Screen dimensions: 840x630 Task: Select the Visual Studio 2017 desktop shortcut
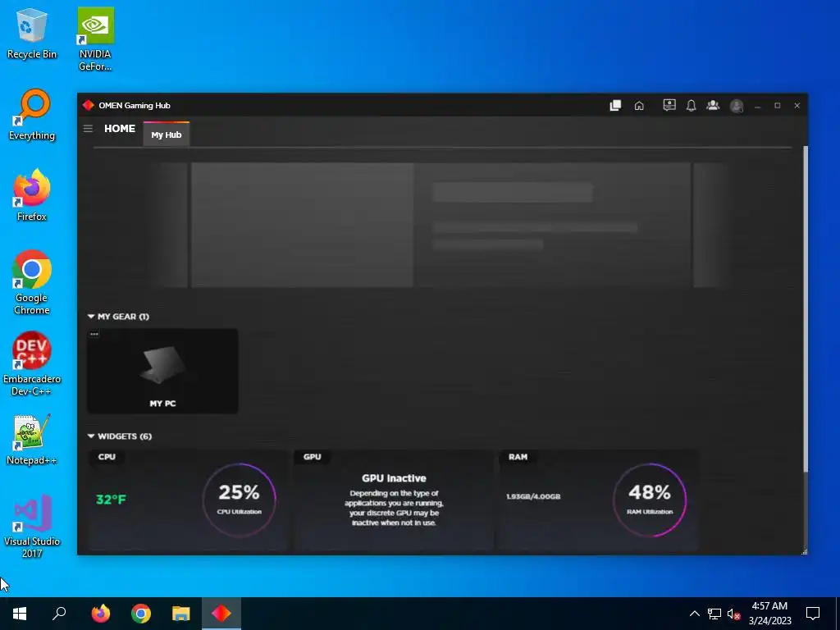click(32, 526)
